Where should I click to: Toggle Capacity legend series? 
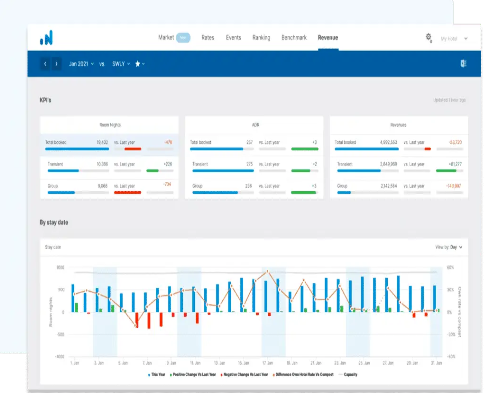[348, 375]
